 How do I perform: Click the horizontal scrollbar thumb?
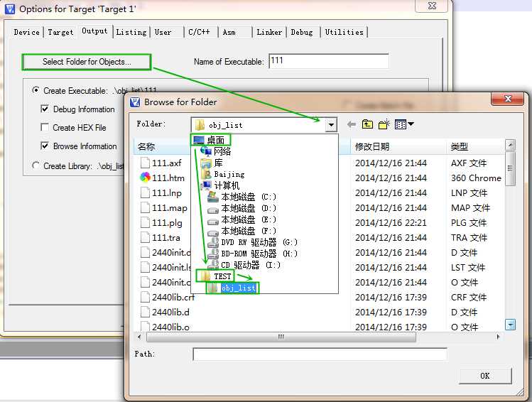(281, 337)
